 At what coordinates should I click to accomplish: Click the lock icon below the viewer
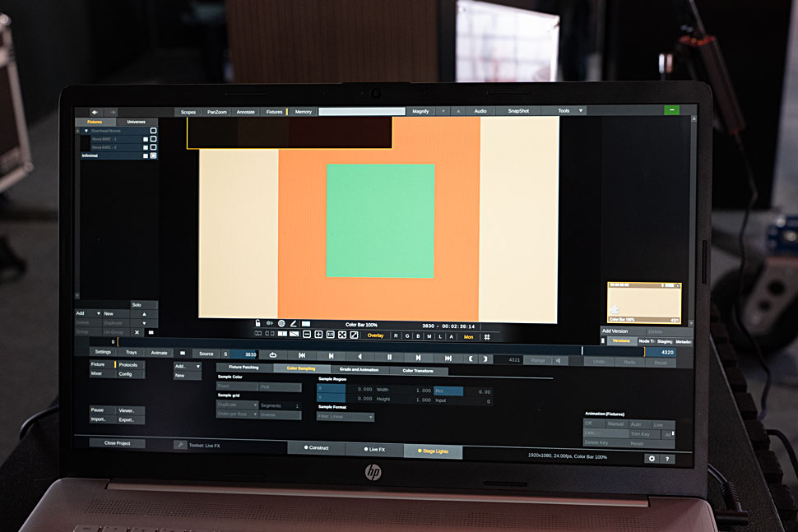(x=258, y=323)
